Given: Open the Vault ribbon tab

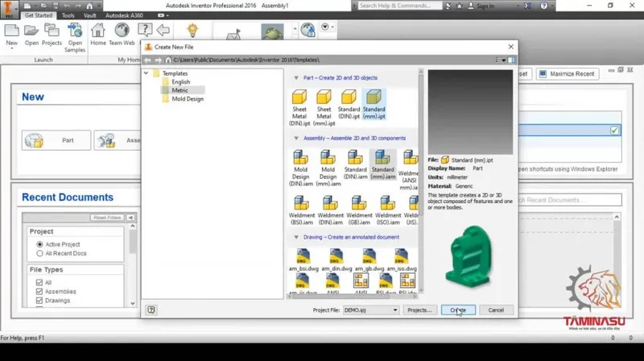Looking at the screenshot, I should [89, 15].
